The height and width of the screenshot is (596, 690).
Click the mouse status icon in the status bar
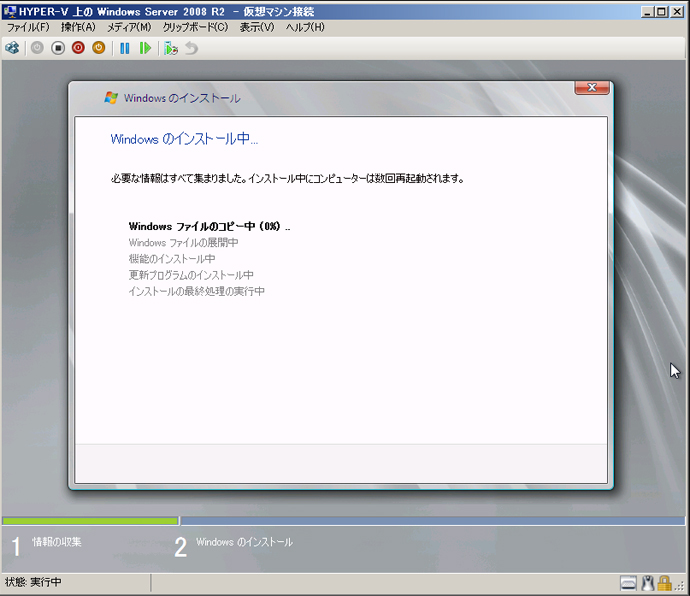coord(648,583)
